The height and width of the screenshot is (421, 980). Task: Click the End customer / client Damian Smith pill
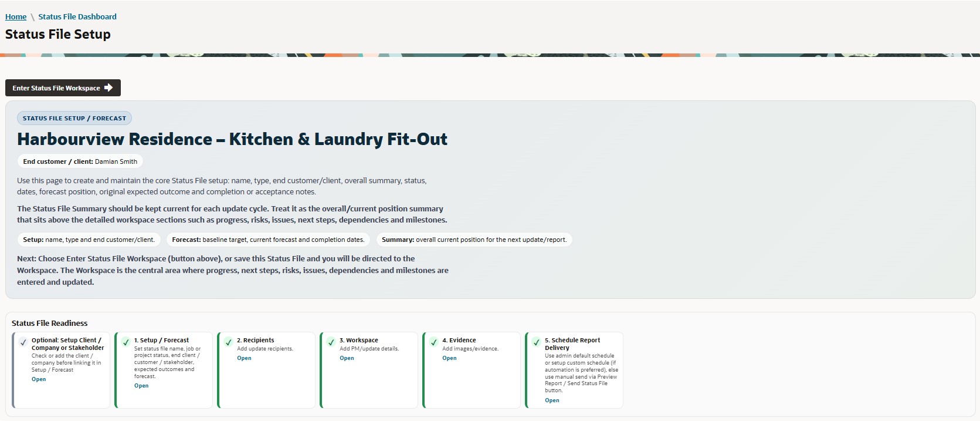[80, 161]
